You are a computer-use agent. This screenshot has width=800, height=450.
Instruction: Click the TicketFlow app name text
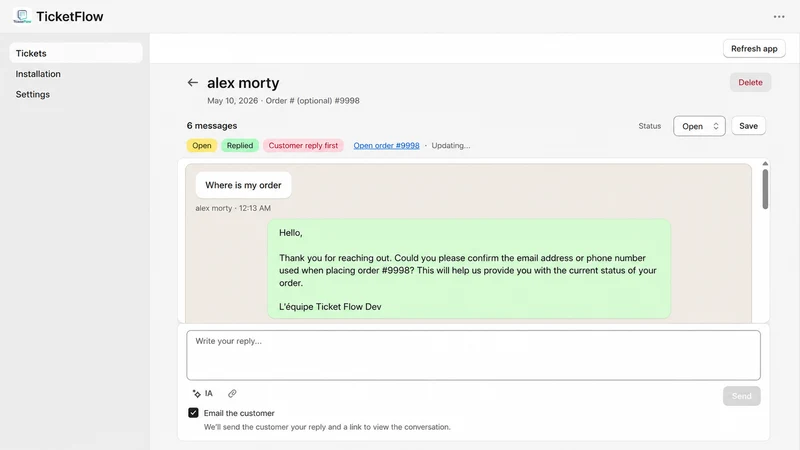69,16
